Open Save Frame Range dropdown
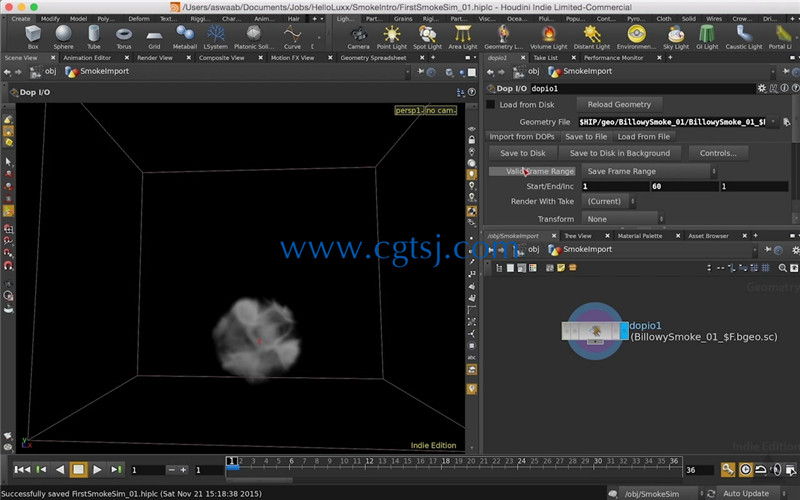Screen dimensions: 800x500 [649, 171]
